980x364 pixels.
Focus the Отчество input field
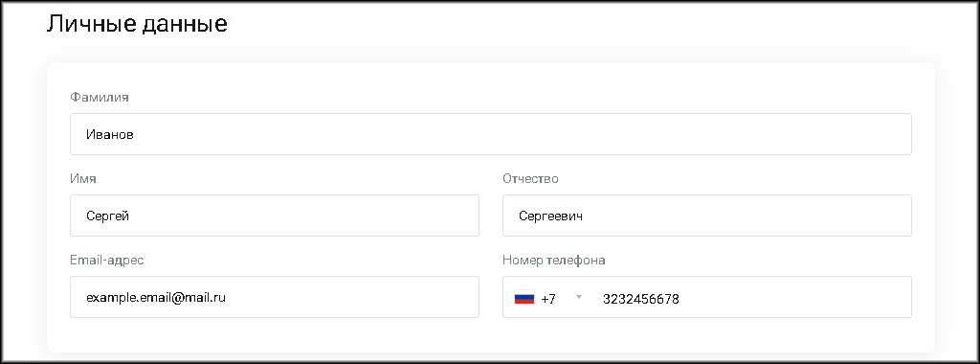pos(707,216)
